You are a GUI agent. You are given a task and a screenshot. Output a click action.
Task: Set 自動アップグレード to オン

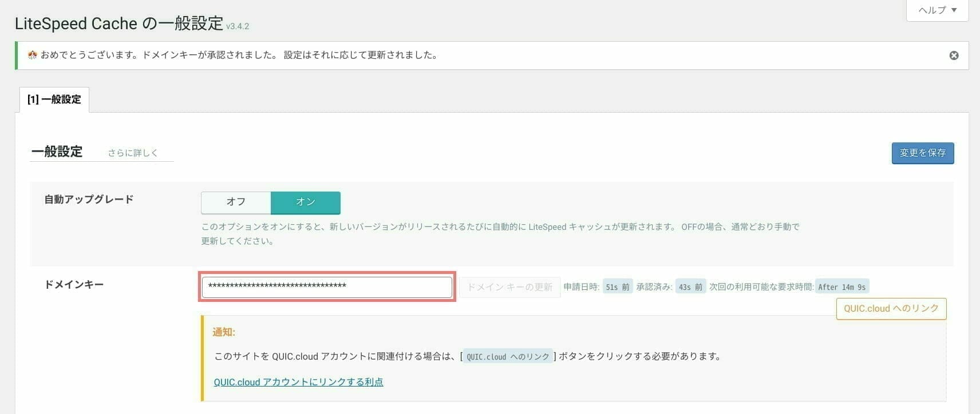coord(306,202)
